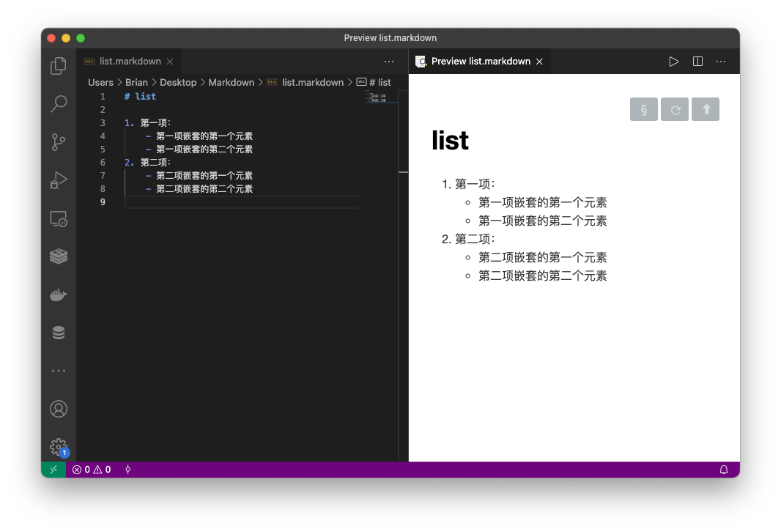Click editor line '- 第二项嵌套的第二个元素'
Image resolution: width=781 pixels, height=532 pixels.
point(199,189)
